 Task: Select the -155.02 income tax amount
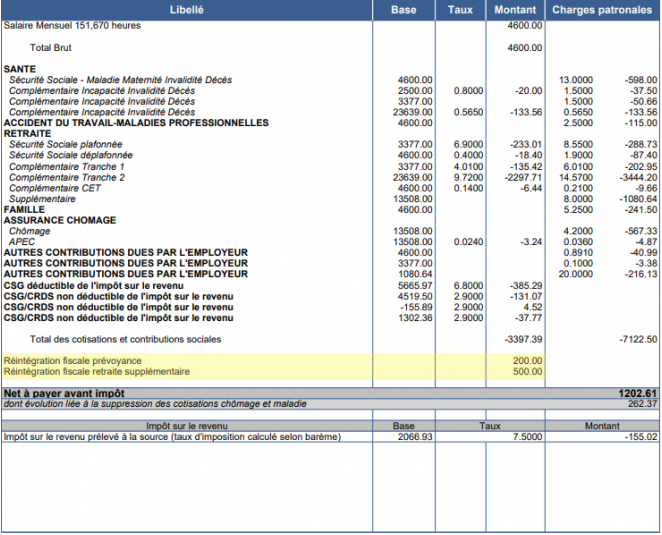click(641, 437)
